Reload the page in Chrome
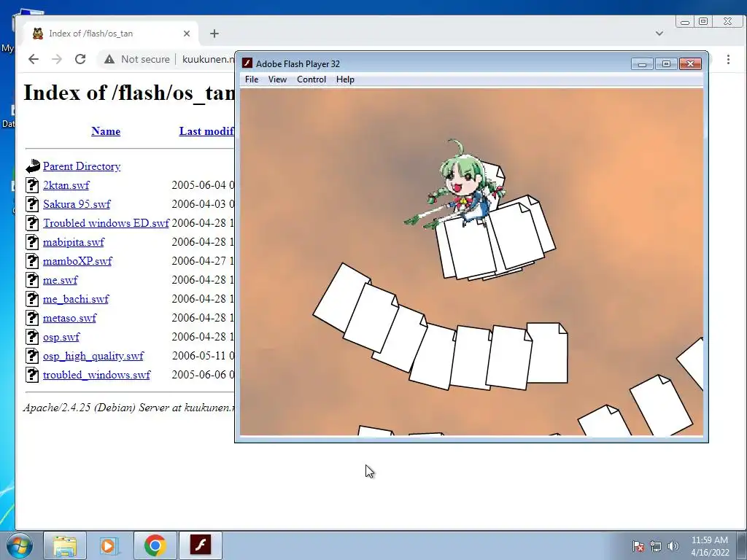This screenshot has width=747, height=560. click(80, 59)
